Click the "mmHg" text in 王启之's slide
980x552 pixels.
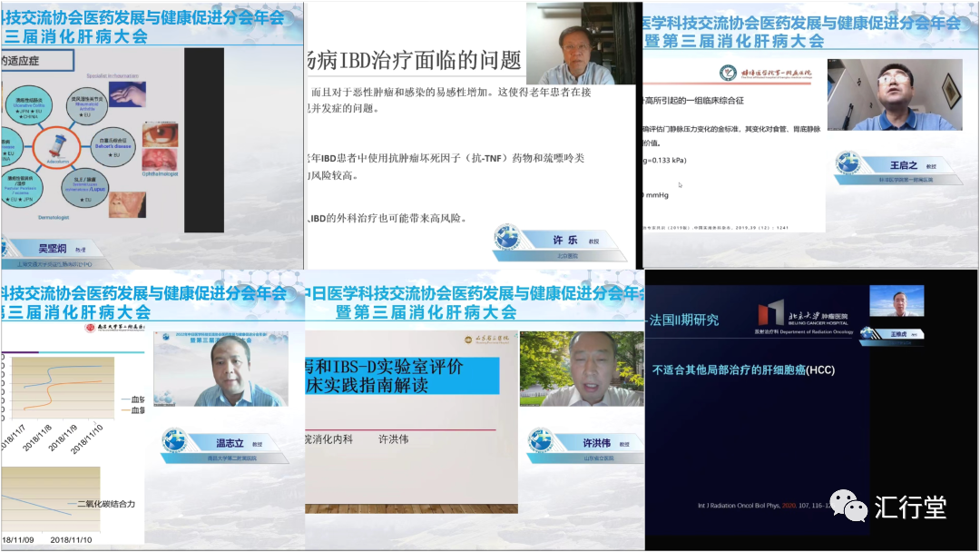point(657,195)
